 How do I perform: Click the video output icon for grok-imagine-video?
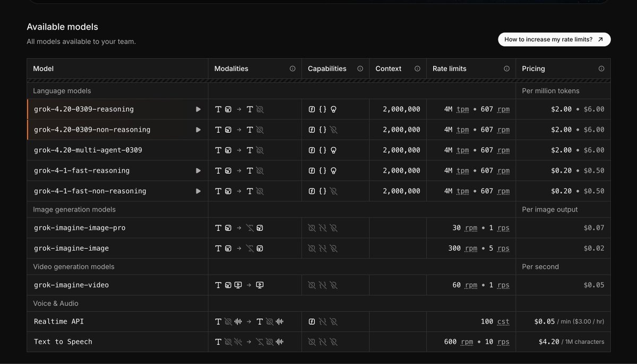pyautogui.click(x=260, y=285)
